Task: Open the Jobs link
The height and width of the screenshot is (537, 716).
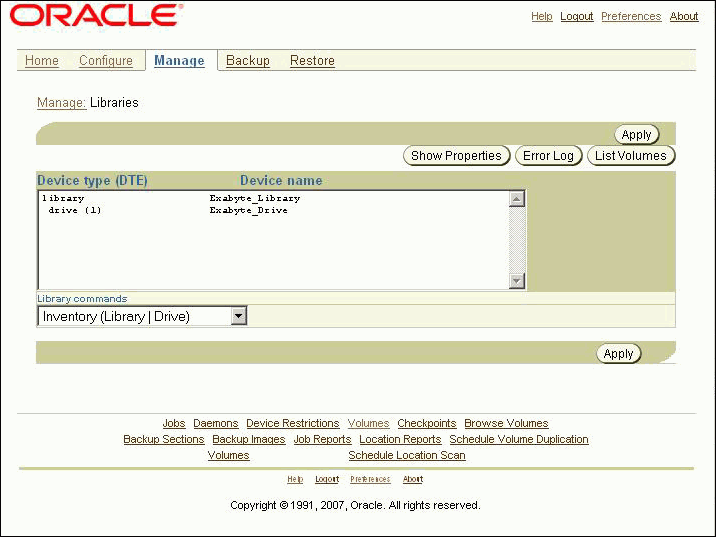Action: point(174,423)
